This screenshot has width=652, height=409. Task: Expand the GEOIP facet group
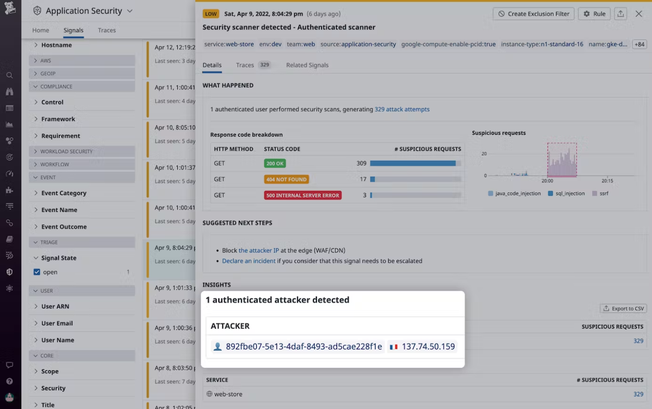[x=82, y=74]
